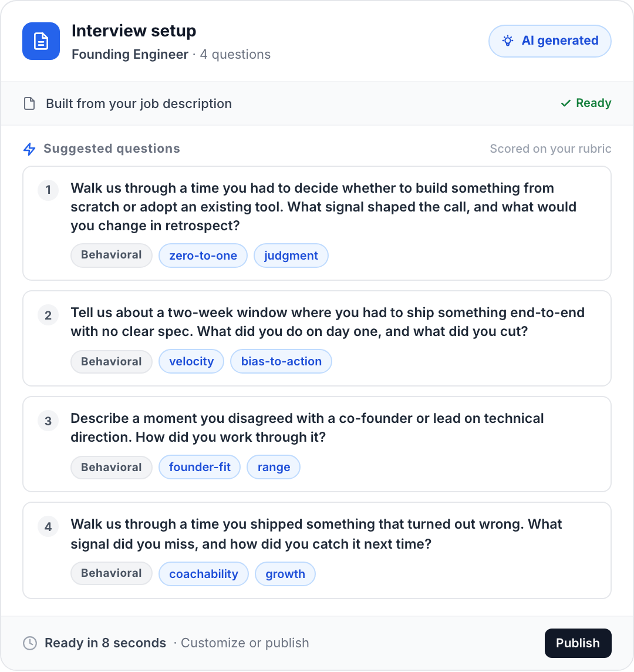Image resolution: width=634 pixels, height=672 pixels.
Task: Toggle the zero-to-one tag on question 1
Action: tap(203, 256)
